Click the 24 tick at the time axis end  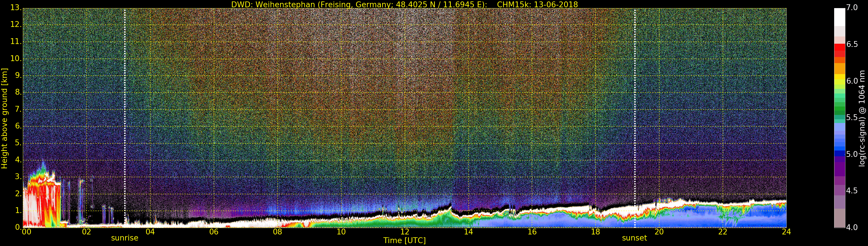click(786, 232)
